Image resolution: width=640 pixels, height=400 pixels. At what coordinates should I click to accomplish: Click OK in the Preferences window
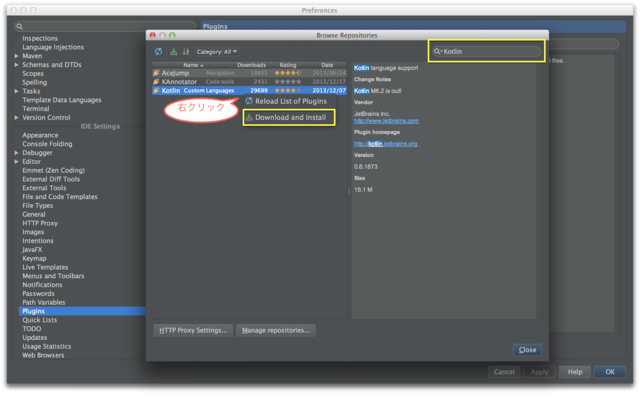point(610,372)
